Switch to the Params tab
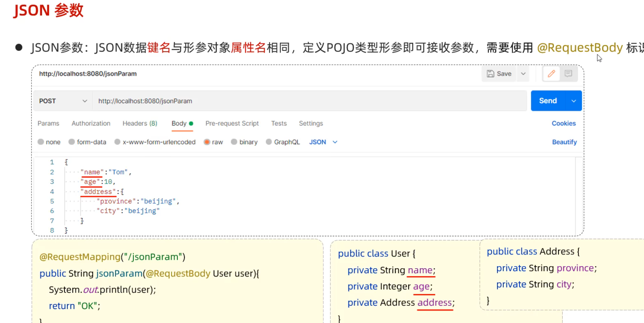This screenshot has height=323, width=644. tap(48, 123)
